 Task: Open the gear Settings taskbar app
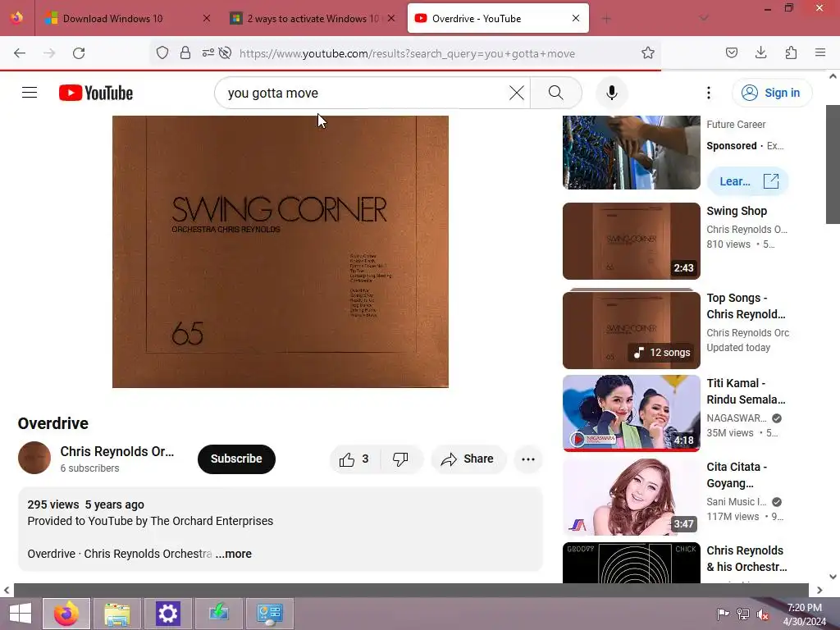click(167, 614)
